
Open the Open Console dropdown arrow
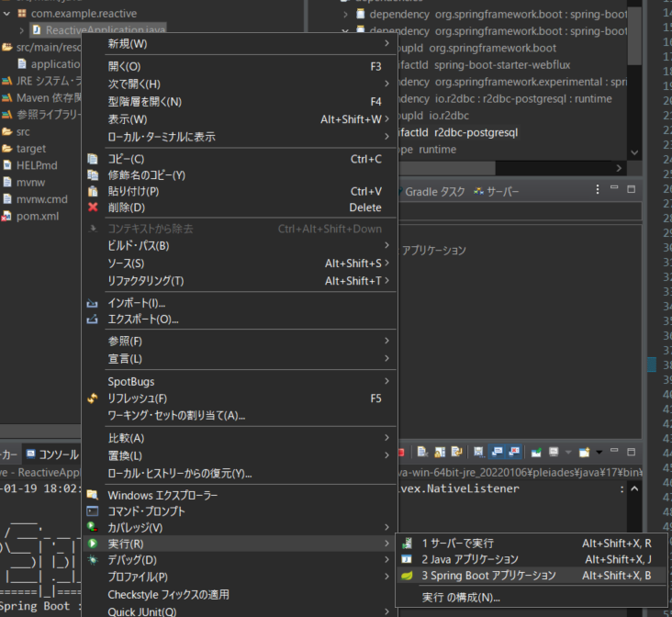[599, 452]
